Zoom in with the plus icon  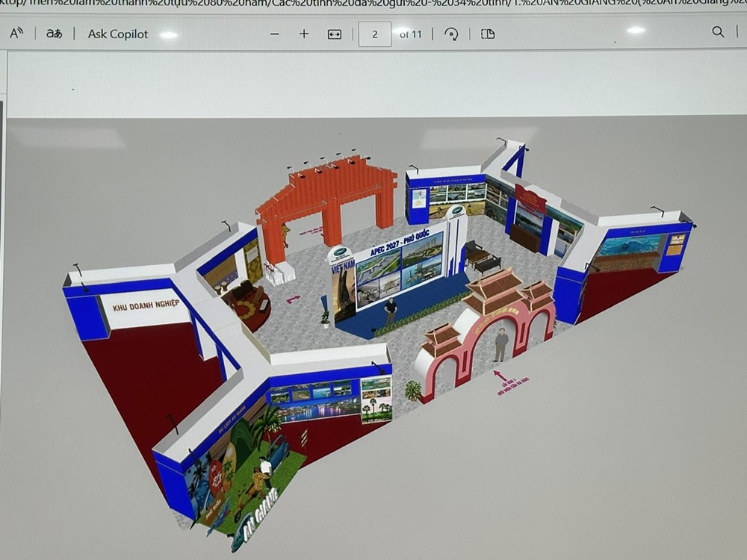(304, 34)
